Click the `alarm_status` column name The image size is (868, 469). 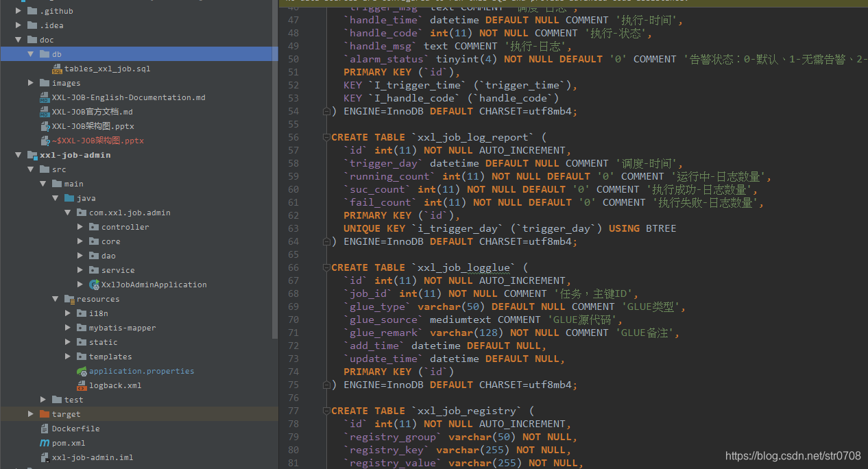click(x=387, y=59)
